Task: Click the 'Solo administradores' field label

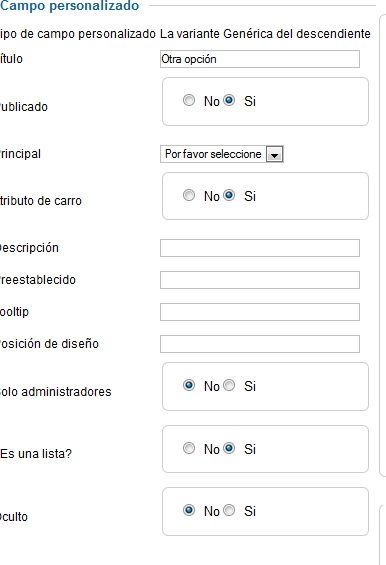Action: pyautogui.click(x=56, y=392)
